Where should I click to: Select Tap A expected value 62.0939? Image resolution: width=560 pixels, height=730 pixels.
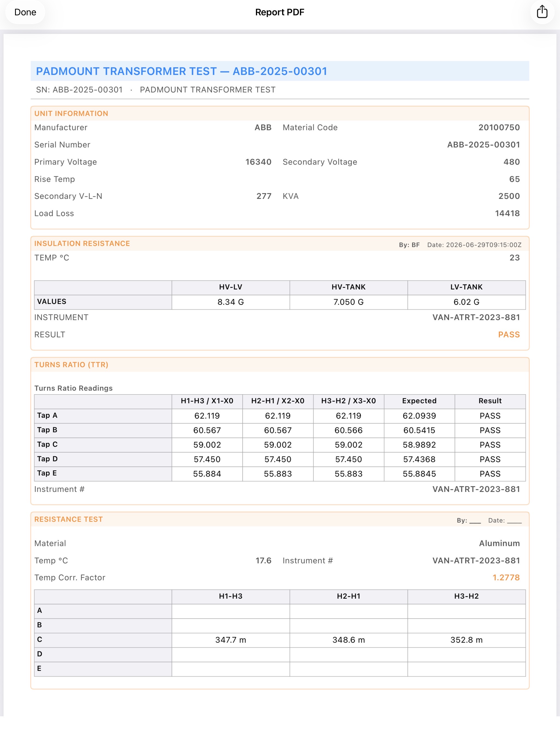pos(419,416)
